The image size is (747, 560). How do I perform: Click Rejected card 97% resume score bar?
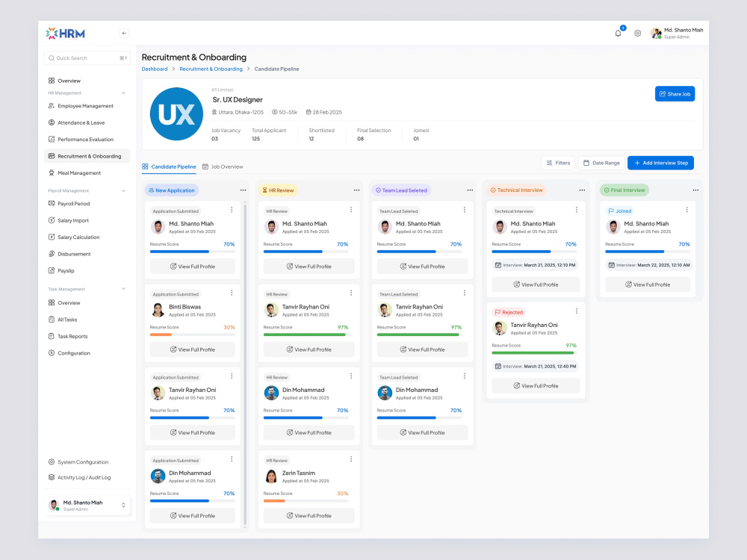click(x=534, y=353)
